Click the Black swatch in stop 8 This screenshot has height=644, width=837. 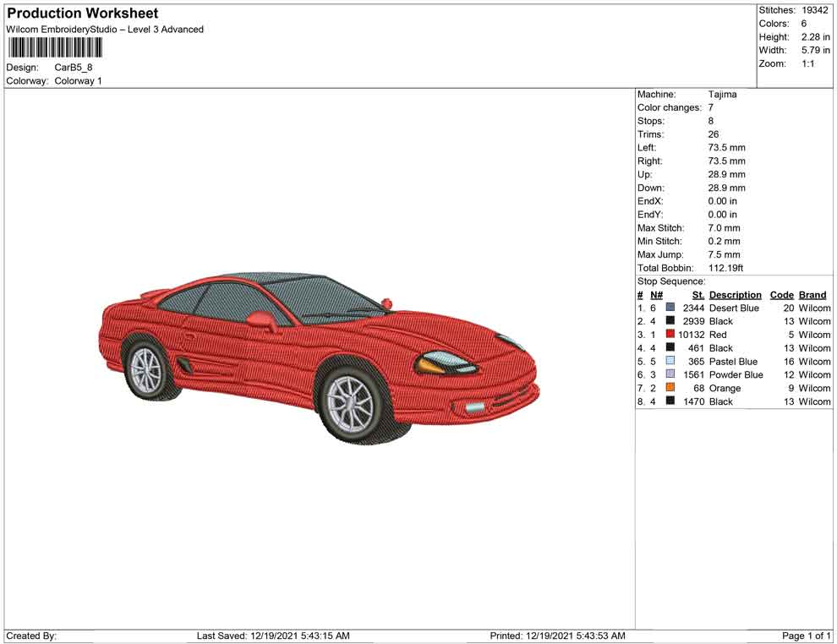point(670,401)
